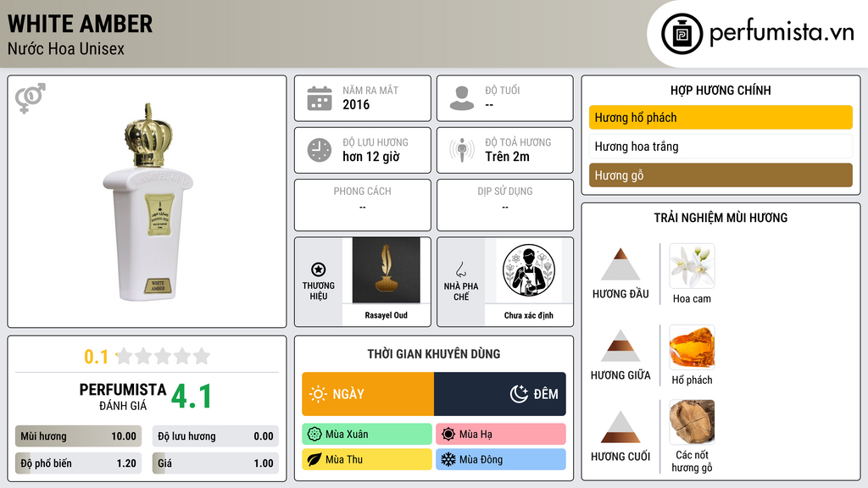Click the release year value 2016
The image size is (868, 488).
pos(356,104)
